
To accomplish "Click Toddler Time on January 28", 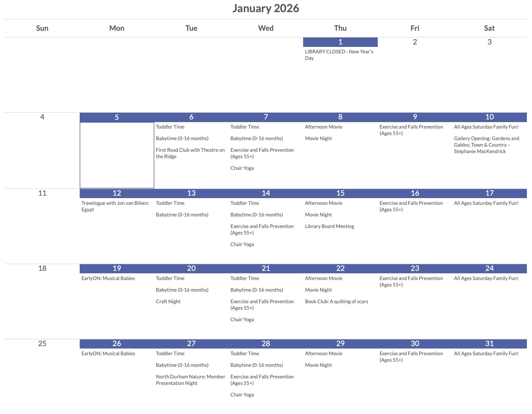I will tap(244, 353).
